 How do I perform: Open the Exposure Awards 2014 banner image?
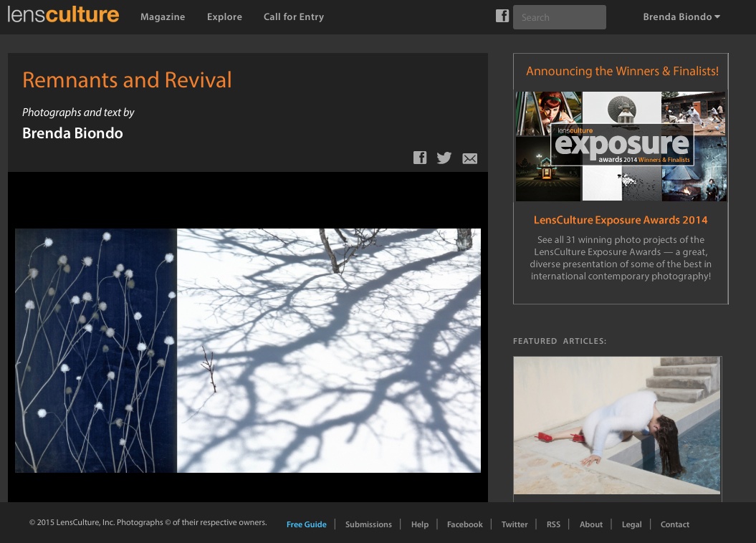pyautogui.click(x=621, y=146)
